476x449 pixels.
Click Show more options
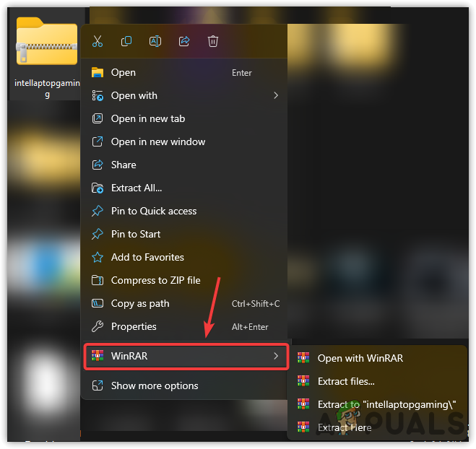pyautogui.click(x=185, y=385)
